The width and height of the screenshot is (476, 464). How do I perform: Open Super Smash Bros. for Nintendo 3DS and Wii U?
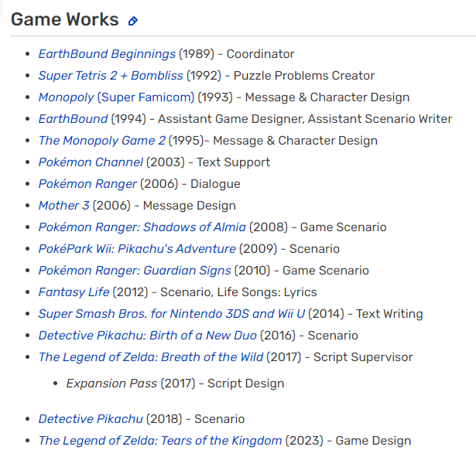[172, 314]
